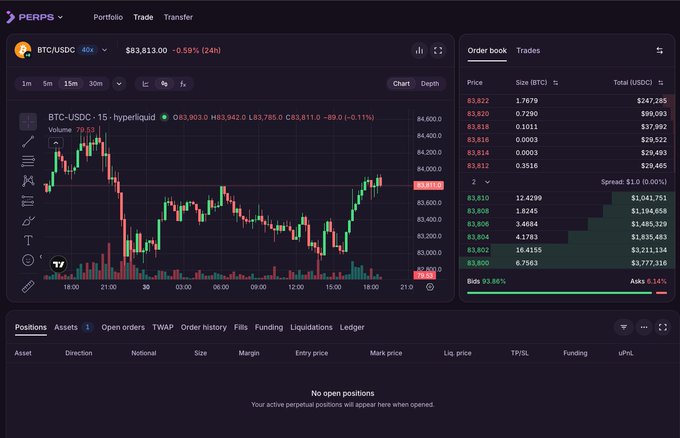Sort by Notional column header
The image size is (680, 438).
tap(144, 353)
